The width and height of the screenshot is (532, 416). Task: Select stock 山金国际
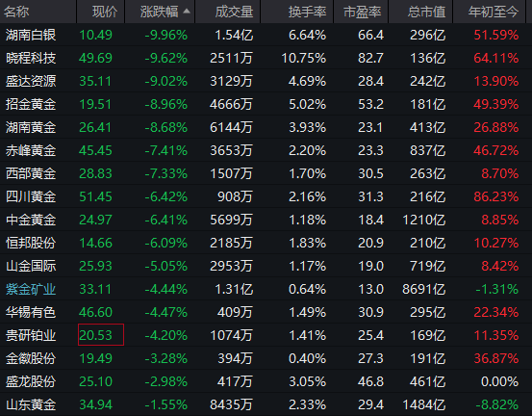[x=31, y=266]
